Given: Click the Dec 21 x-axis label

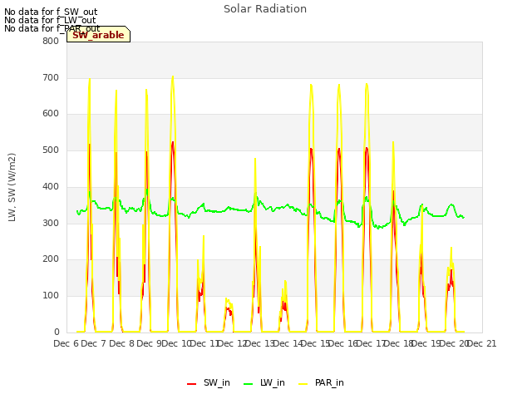Looking at the screenshot, I should pos(482,343).
